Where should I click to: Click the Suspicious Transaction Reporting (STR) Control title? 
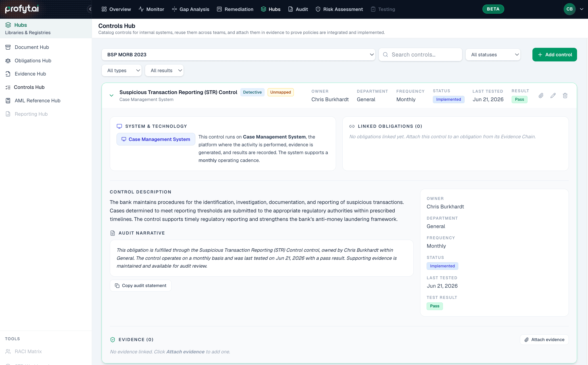point(178,92)
